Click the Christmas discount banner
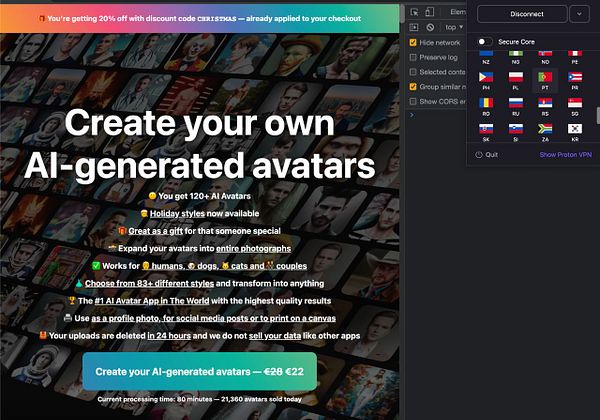The width and height of the screenshot is (600, 420). 199,18
